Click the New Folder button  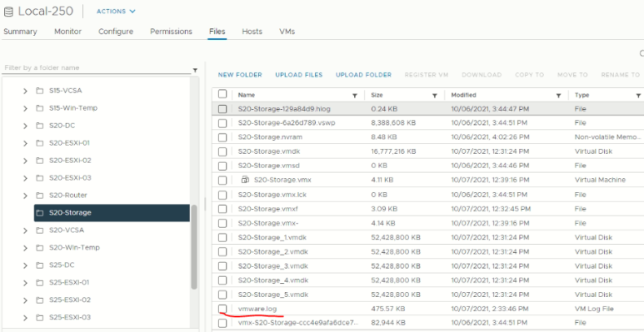240,75
